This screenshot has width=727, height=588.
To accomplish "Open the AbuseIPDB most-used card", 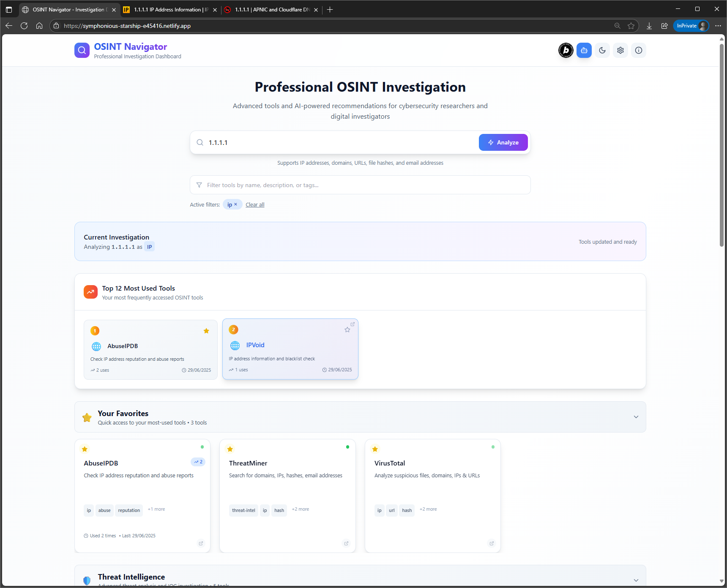I will [x=150, y=350].
